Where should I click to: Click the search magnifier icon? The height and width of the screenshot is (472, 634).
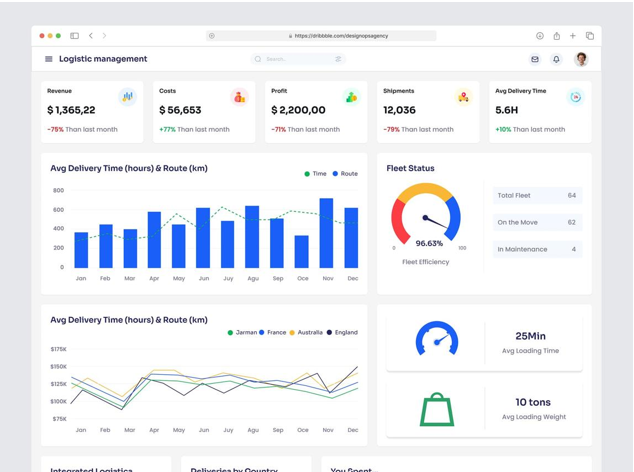click(258, 59)
